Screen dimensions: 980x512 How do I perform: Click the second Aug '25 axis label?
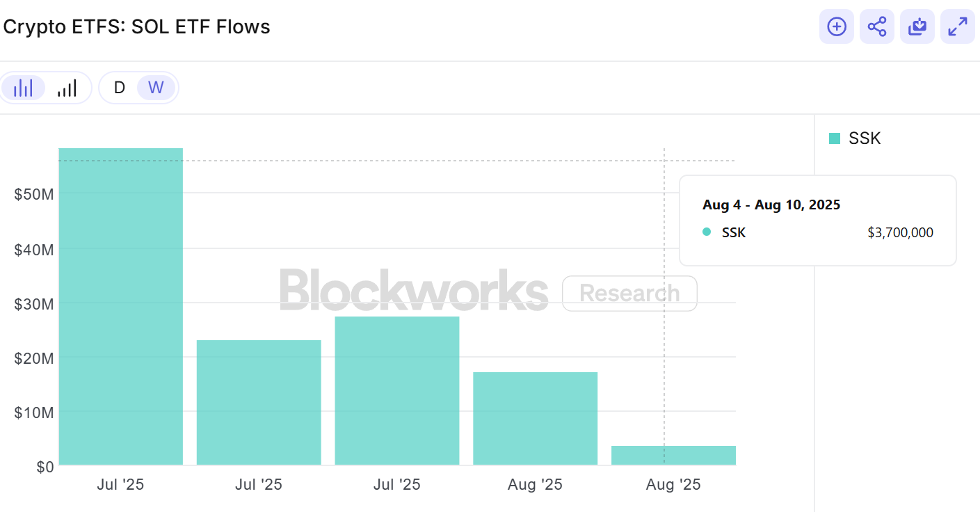[x=673, y=483]
